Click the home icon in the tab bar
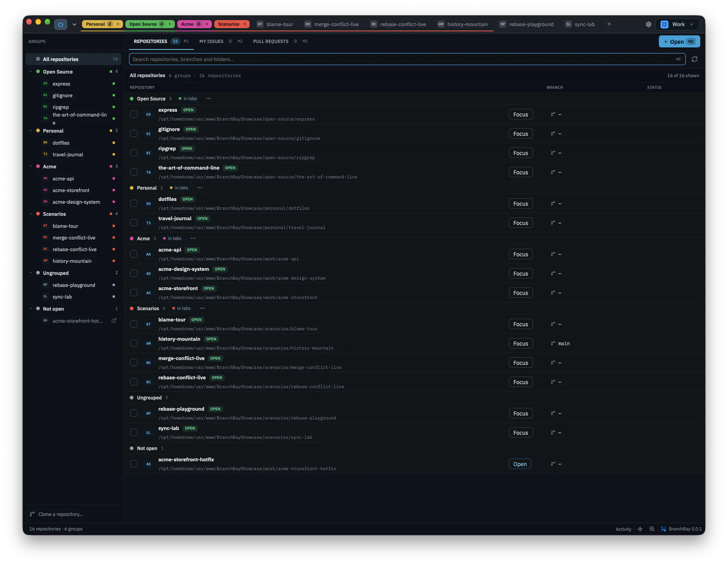Screen dimensions: 728x565 coord(61,24)
